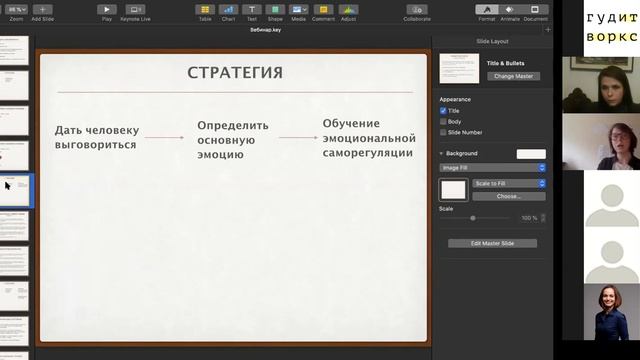Image resolution: width=640 pixels, height=360 pixels.
Task: Select the lower gray avatar participant tile
Action: coord(611,256)
